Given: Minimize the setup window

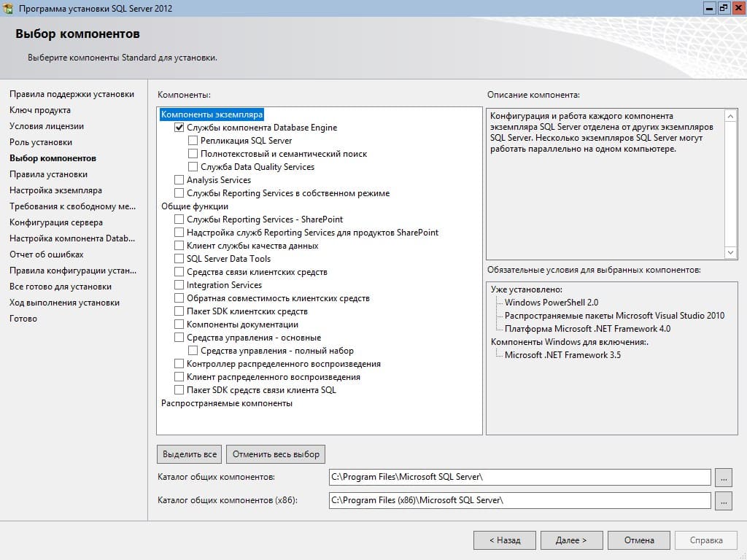Looking at the screenshot, I should click(709, 8).
